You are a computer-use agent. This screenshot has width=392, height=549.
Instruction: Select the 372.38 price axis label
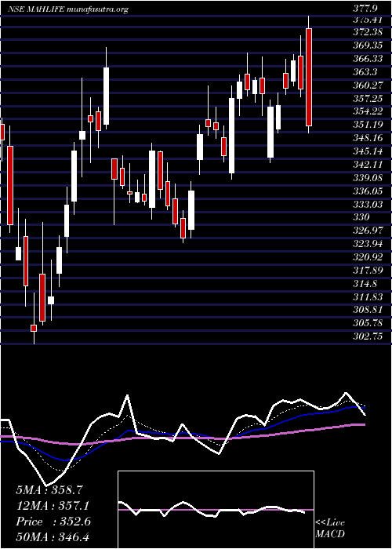point(367,33)
